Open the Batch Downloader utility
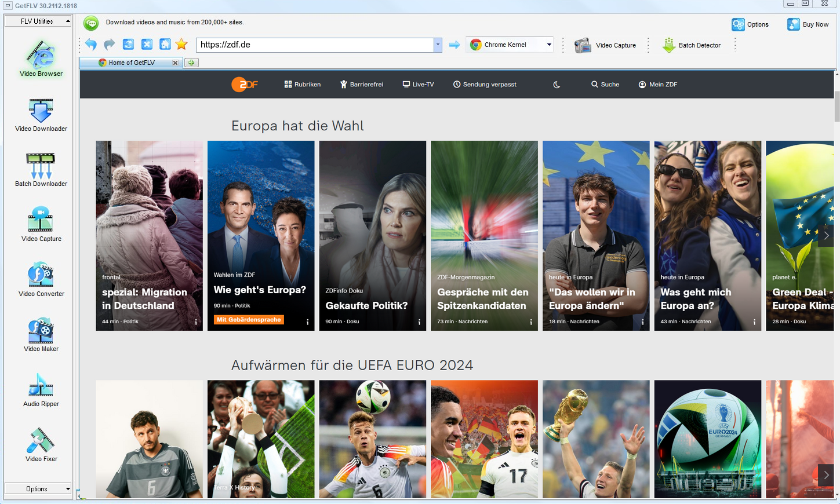This screenshot has height=504, width=840. point(41,170)
